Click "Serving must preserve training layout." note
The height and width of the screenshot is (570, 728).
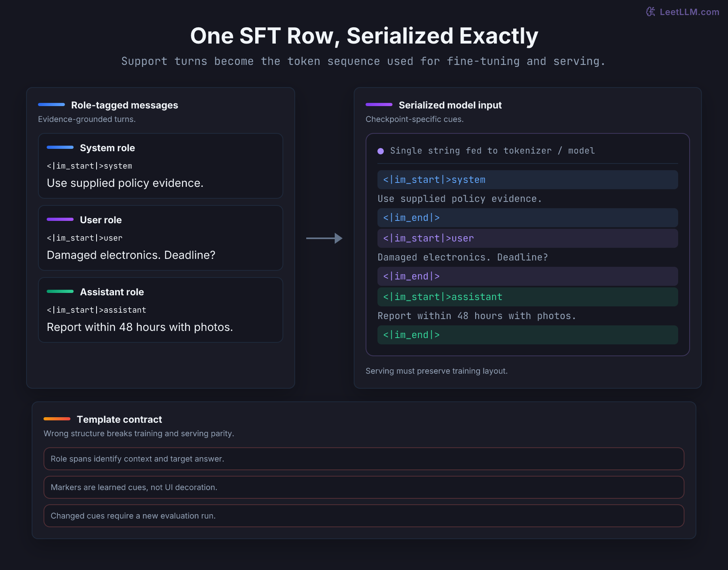point(436,371)
